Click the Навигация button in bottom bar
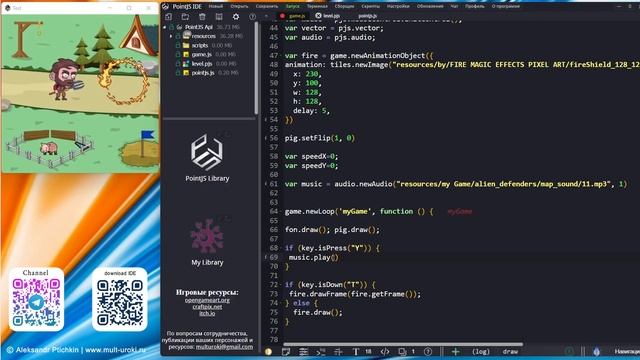Viewport: 640px width, 360px height. [627, 351]
